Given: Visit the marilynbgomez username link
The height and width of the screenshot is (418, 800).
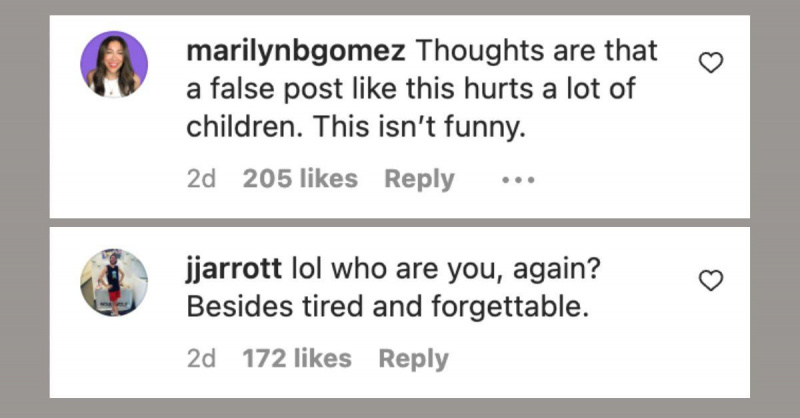Looking at the screenshot, I should pyautogui.click(x=296, y=52).
